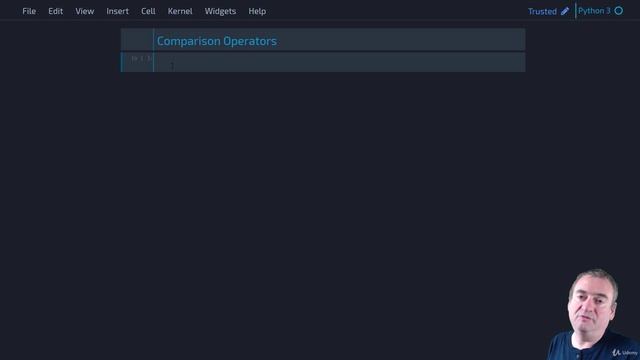Click the code cell input prompt

click(141, 59)
